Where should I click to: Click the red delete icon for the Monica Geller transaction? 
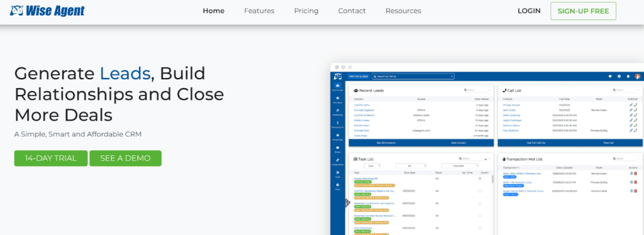tap(636, 191)
